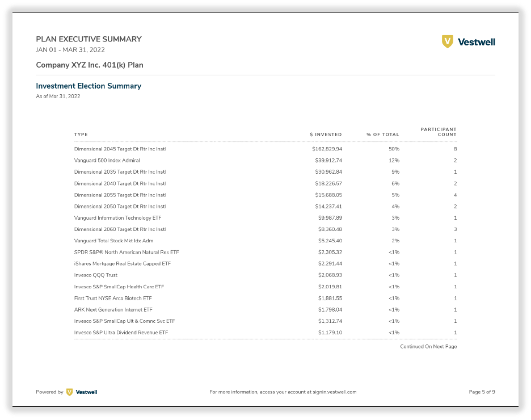Click the '$1,798.04' amount

click(330, 309)
